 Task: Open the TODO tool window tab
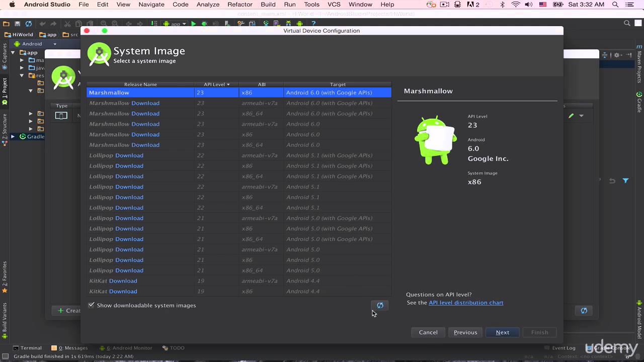[174, 348]
